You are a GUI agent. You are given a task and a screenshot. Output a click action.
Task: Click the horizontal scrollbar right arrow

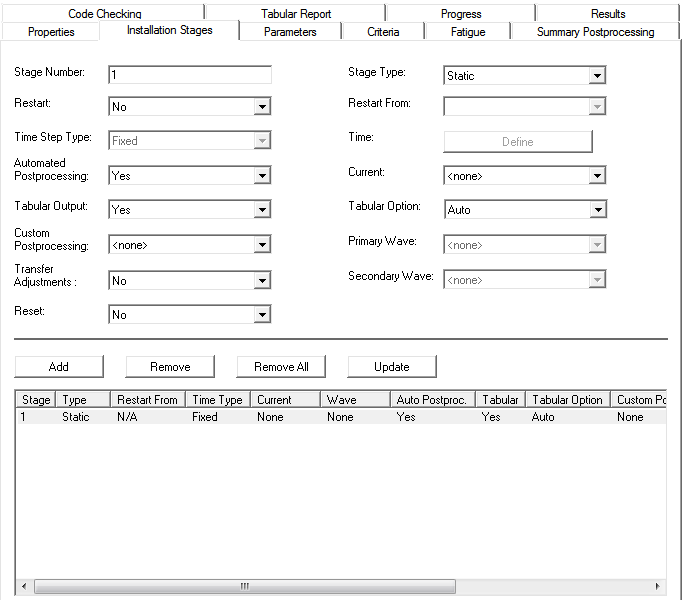click(x=657, y=586)
